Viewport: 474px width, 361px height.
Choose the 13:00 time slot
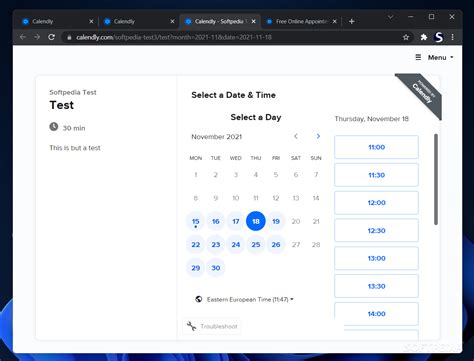(x=376, y=258)
